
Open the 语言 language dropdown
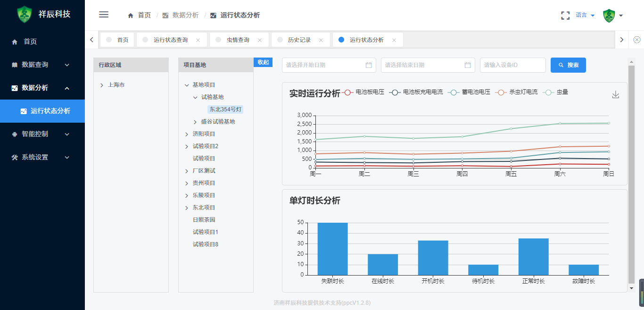(585, 15)
